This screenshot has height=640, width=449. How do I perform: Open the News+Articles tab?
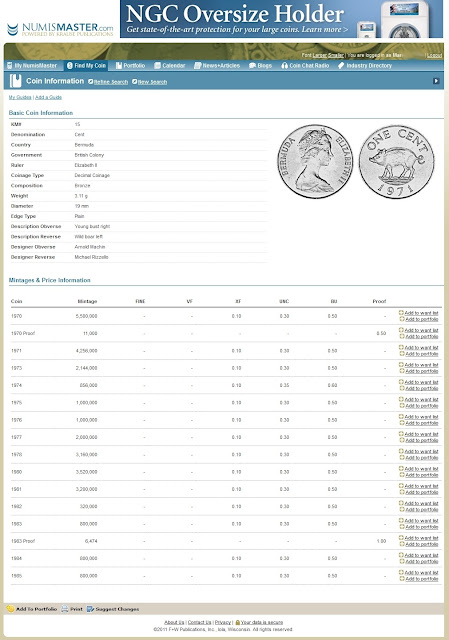[217, 65]
